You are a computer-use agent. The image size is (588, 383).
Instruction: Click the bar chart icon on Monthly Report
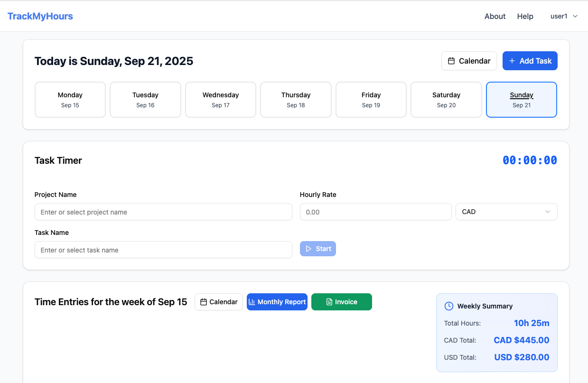click(253, 302)
